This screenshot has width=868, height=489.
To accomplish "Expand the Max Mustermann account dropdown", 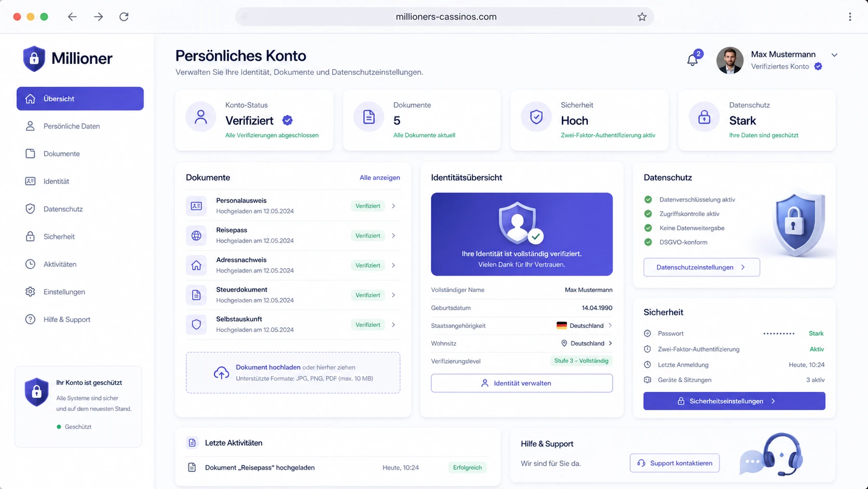I will 834,55.
